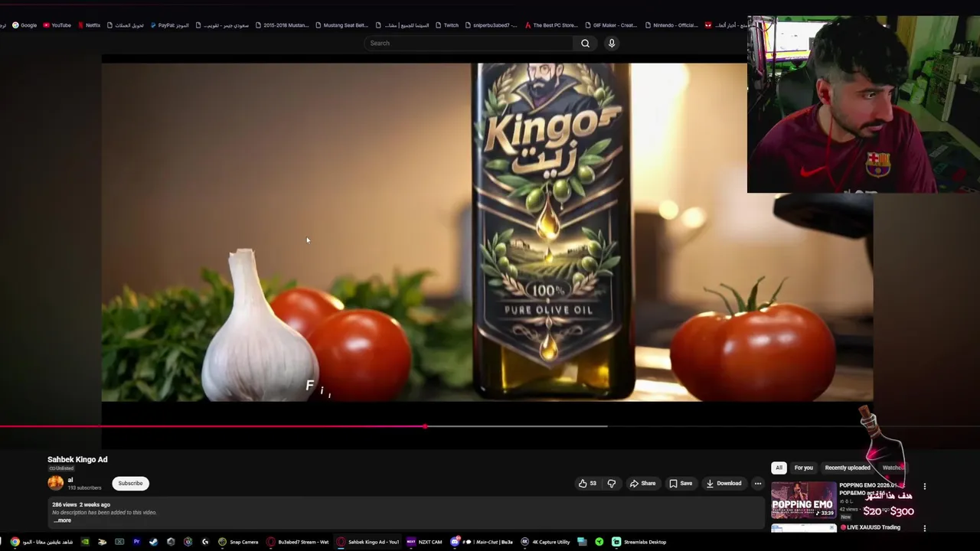Focus the YouTube Search field

pyautogui.click(x=469, y=44)
